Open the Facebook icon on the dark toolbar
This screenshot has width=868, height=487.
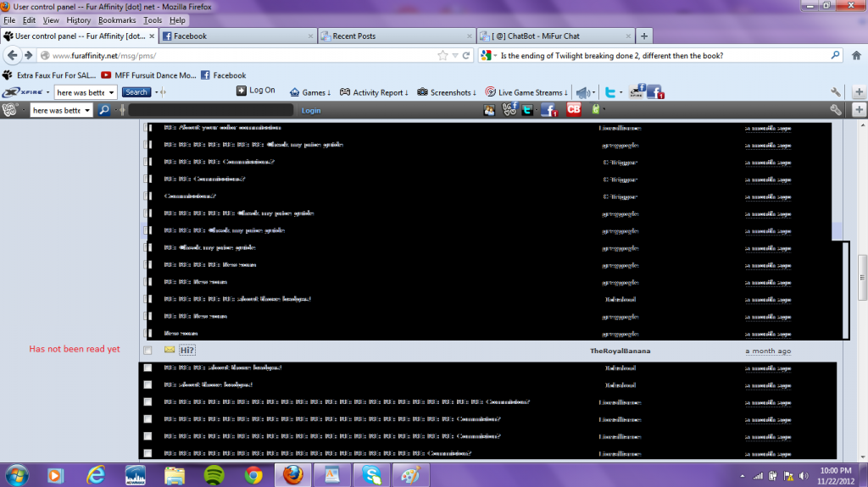pos(549,110)
